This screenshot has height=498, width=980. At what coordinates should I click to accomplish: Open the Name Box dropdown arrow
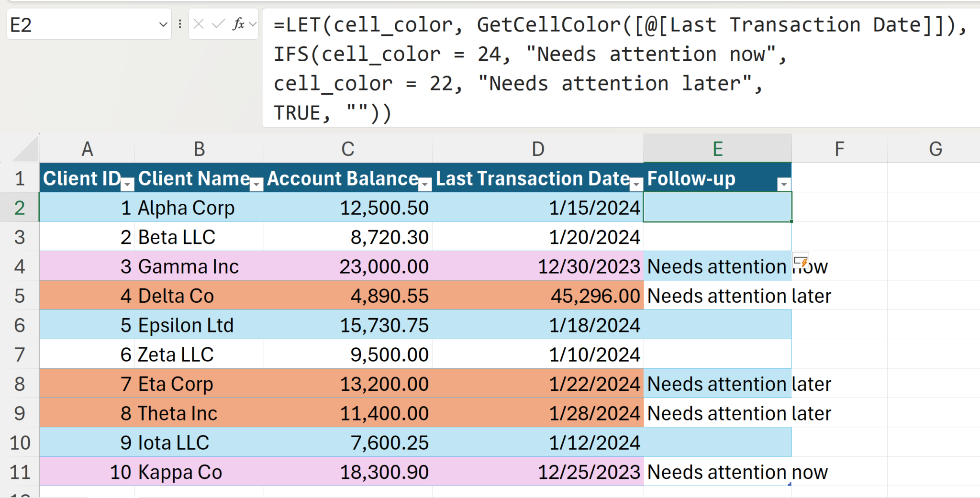point(163,24)
